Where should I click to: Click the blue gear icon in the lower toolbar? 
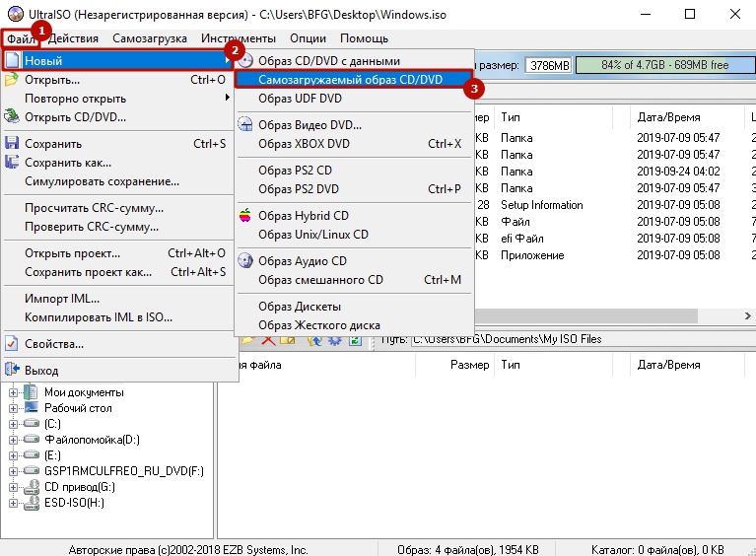[x=334, y=340]
